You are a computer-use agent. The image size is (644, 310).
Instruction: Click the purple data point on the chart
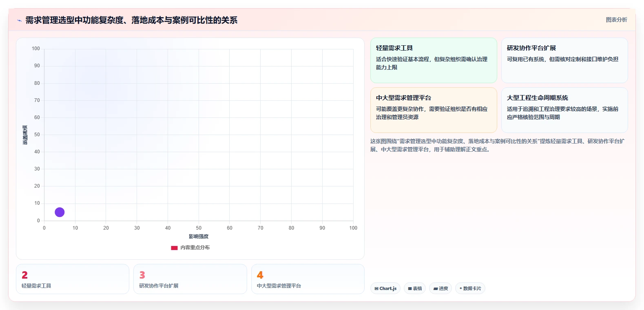pos(60,212)
